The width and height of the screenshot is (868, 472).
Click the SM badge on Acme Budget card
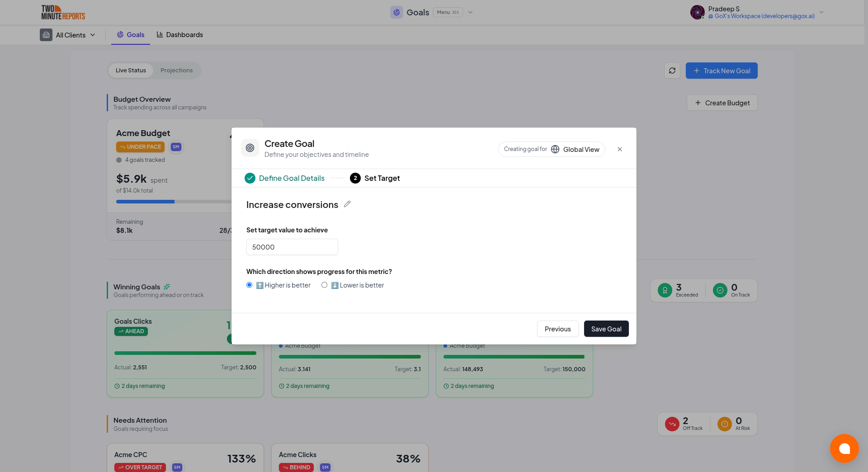176,147
